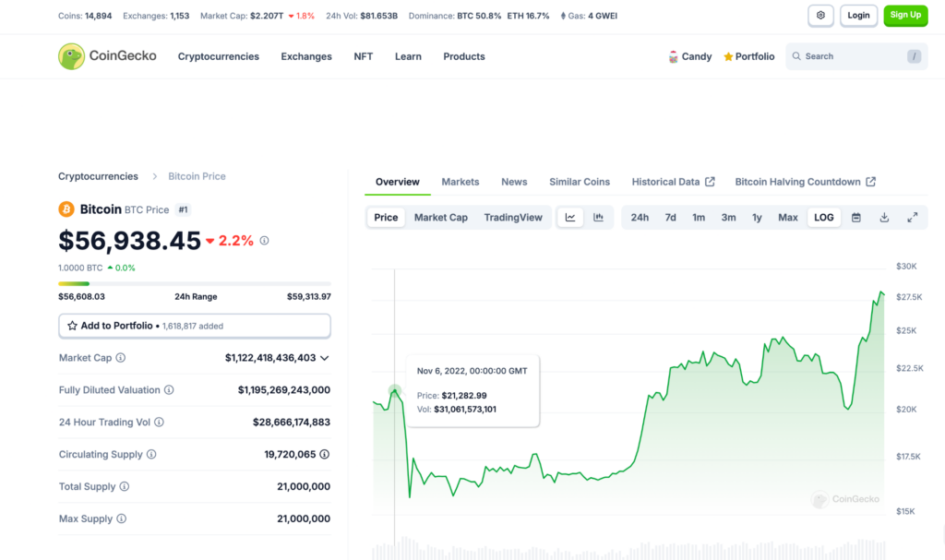
Task: Open the calendar date-range picker
Action: point(856,217)
